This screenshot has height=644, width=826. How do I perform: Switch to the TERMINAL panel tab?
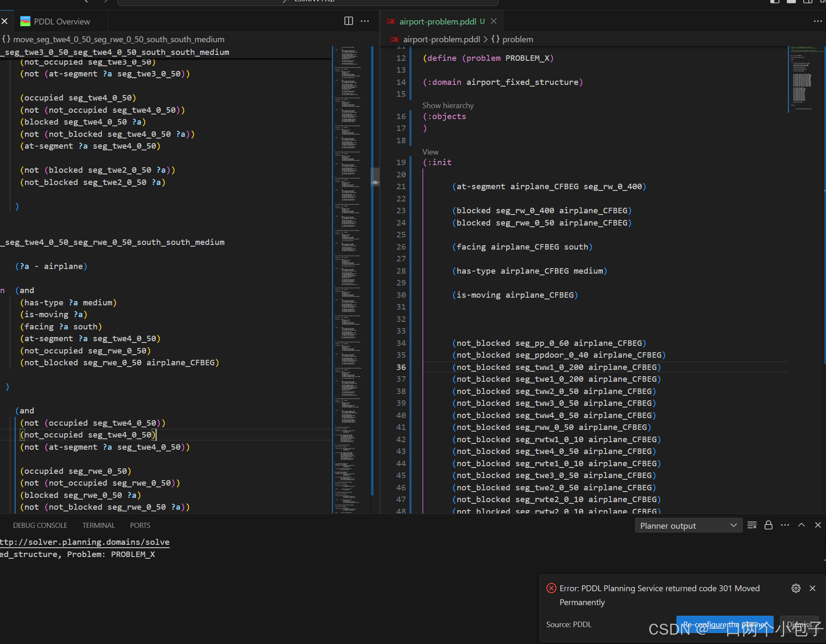[98, 525]
